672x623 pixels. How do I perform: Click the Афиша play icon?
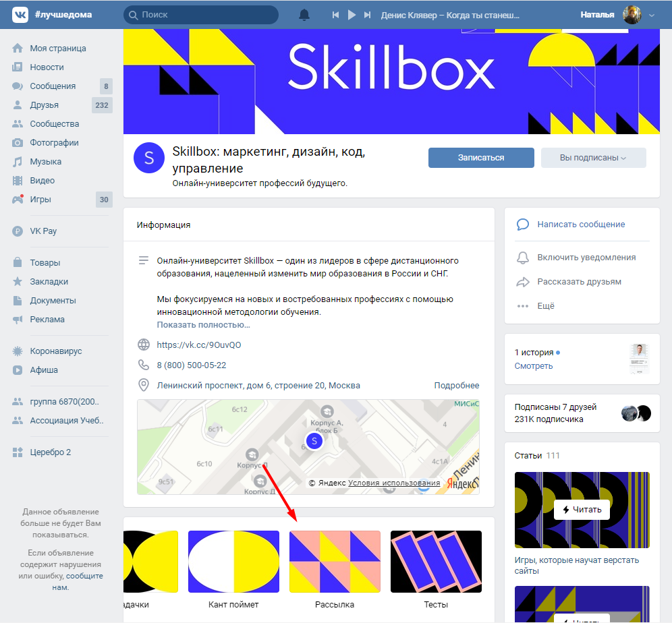click(x=18, y=370)
